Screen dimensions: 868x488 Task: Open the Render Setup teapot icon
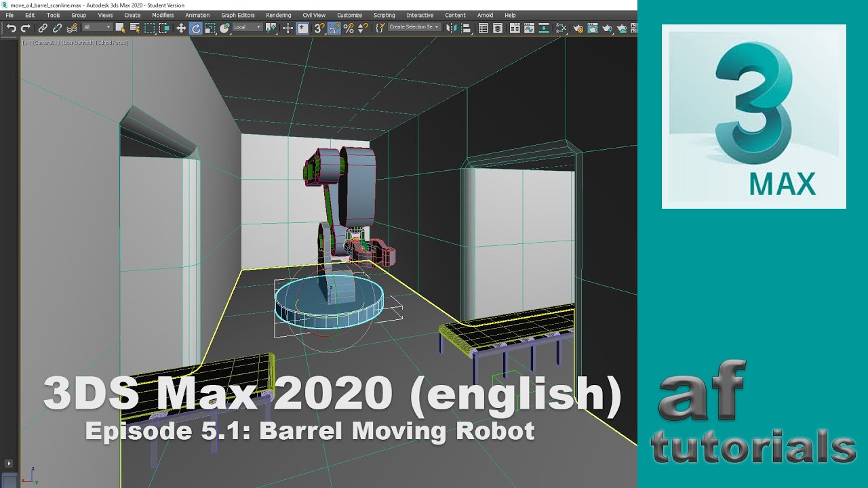(578, 28)
